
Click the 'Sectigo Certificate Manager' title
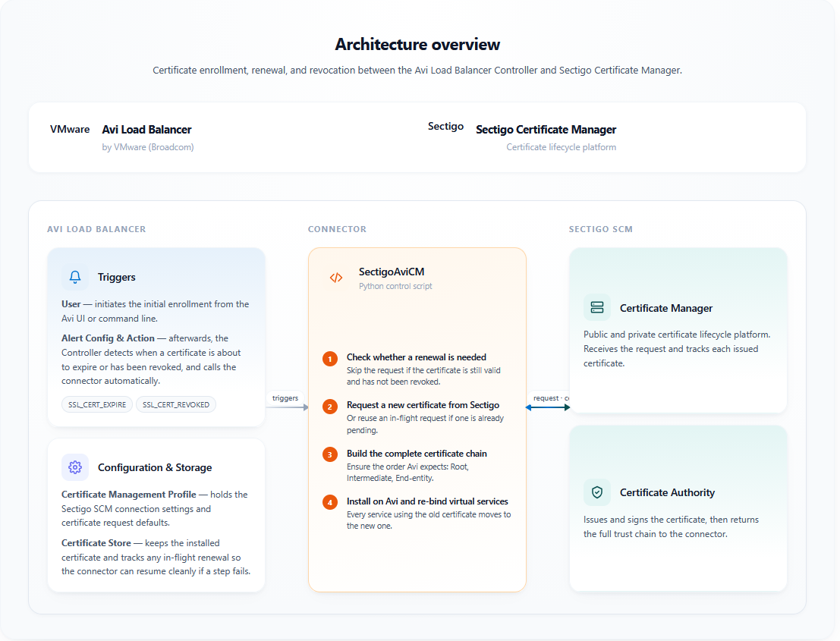546,130
